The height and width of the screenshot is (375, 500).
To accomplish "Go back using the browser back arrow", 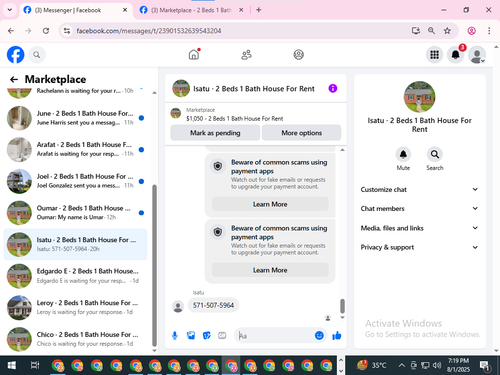I will (x=11, y=31).
